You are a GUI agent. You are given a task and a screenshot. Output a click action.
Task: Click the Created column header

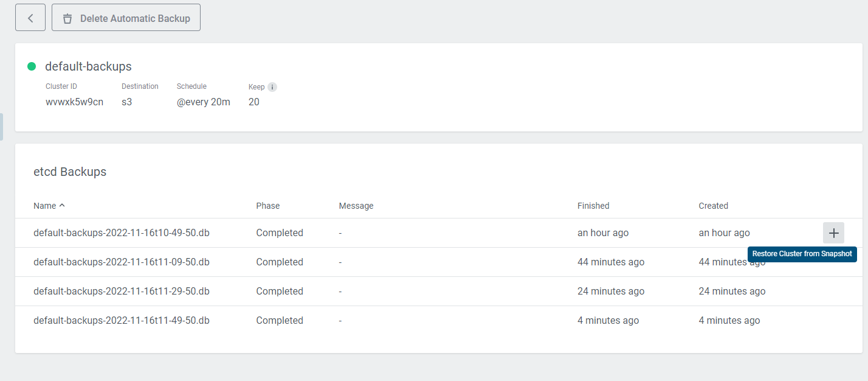tap(713, 205)
